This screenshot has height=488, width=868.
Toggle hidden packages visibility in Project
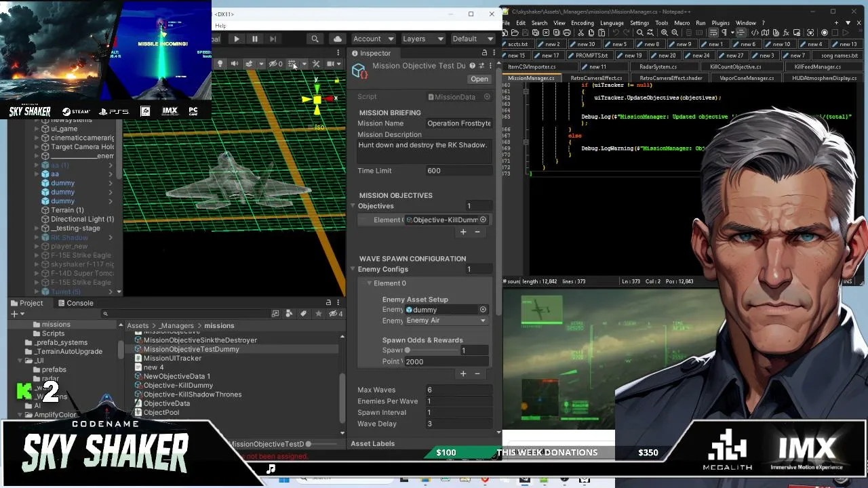[x=335, y=314]
